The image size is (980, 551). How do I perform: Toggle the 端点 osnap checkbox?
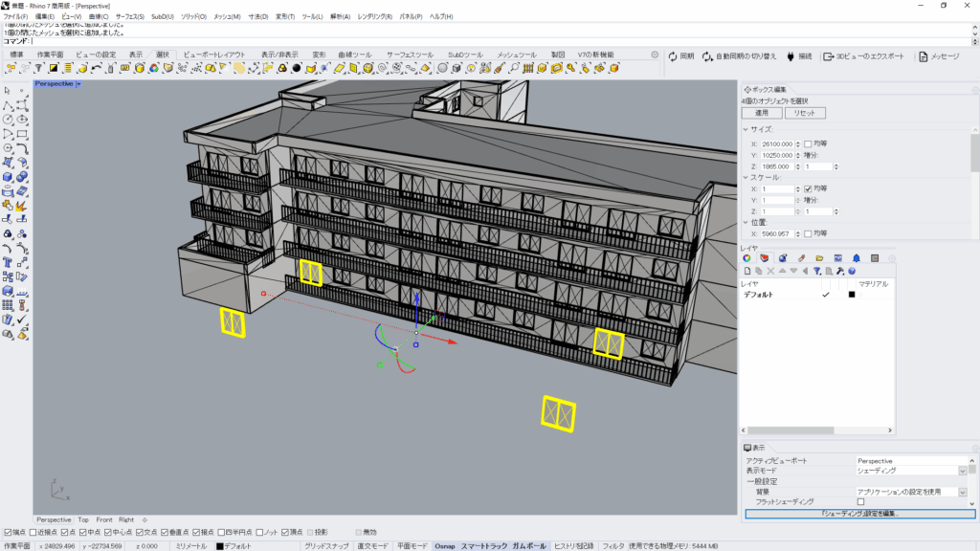click(8, 532)
